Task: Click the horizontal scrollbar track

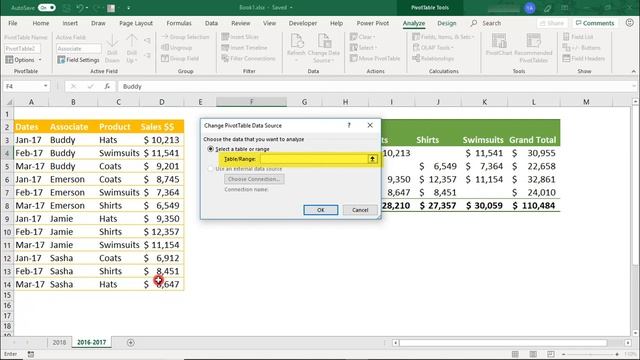Action: tap(511, 342)
